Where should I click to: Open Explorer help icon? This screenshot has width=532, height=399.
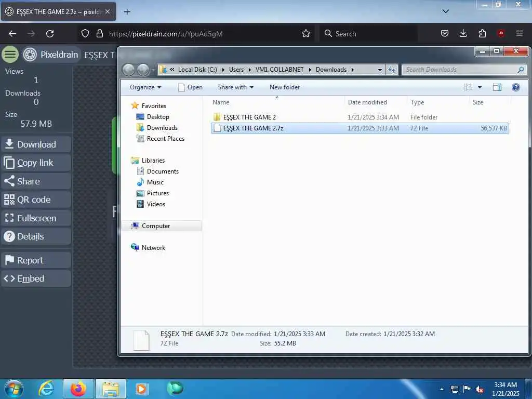click(516, 87)
